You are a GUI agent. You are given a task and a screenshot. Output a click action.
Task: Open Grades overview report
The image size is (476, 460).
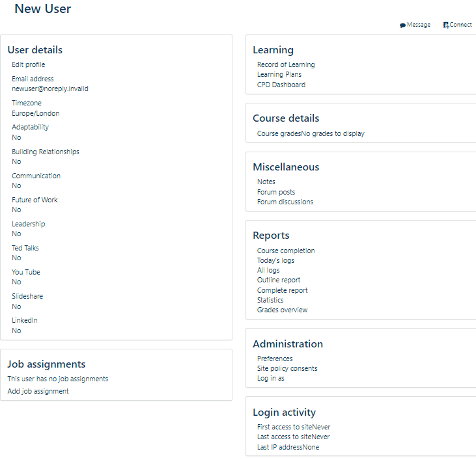(x=282, y=310)
